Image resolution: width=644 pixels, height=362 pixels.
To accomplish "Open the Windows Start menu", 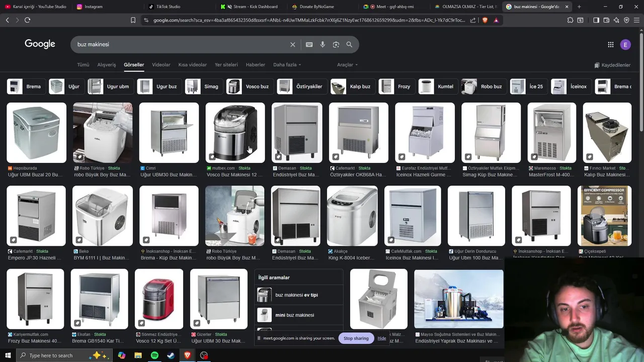I will (x=8, y=355).
